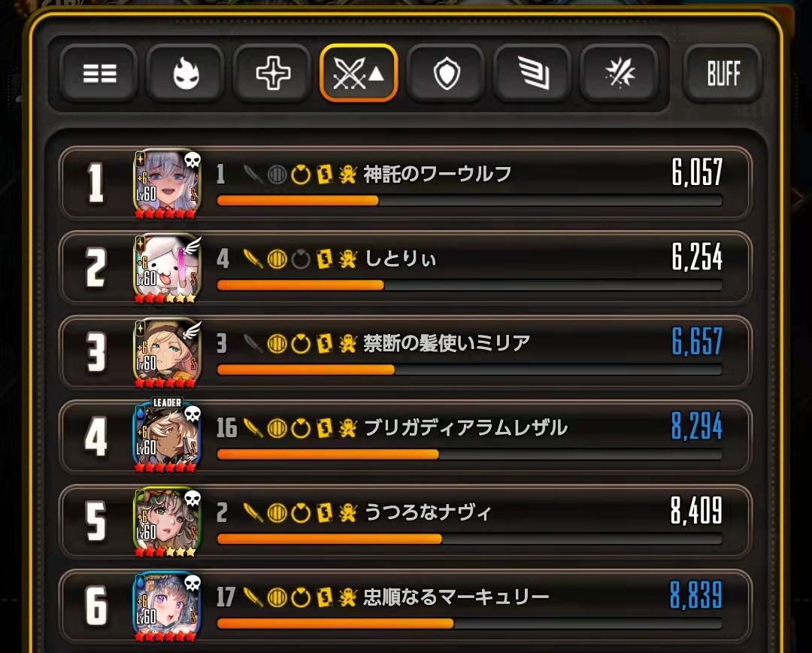812x653 pixels.
Task: Select the striped wing speed sort icon
Action: [x=533, y=74]
